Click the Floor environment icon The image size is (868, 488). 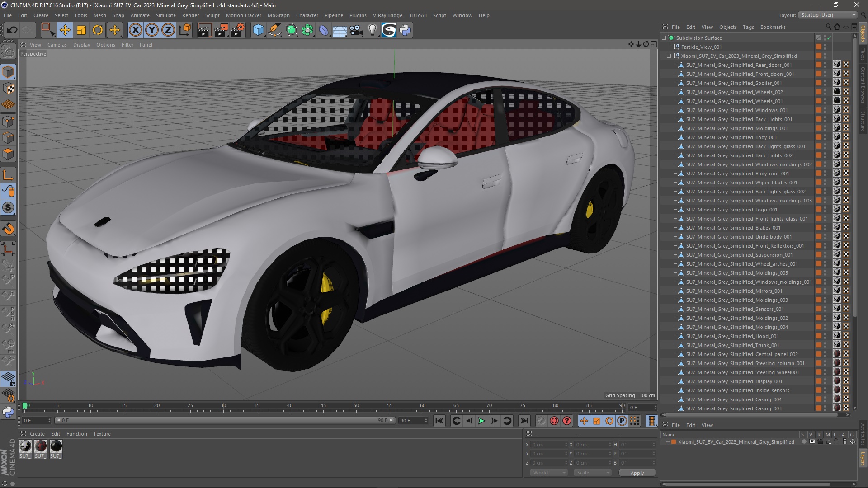coord(340,30)
